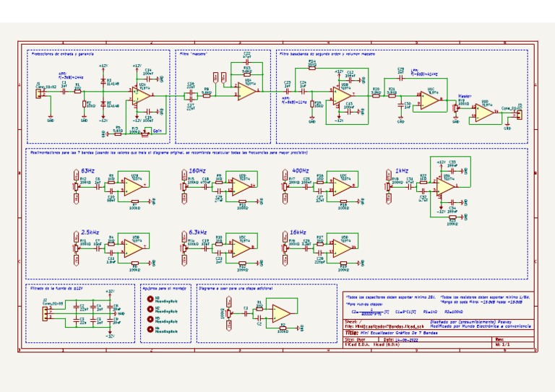Viewport: 555px width, 392px height.
Task: Select the U2A op-amp symbol
Action: 141,95
